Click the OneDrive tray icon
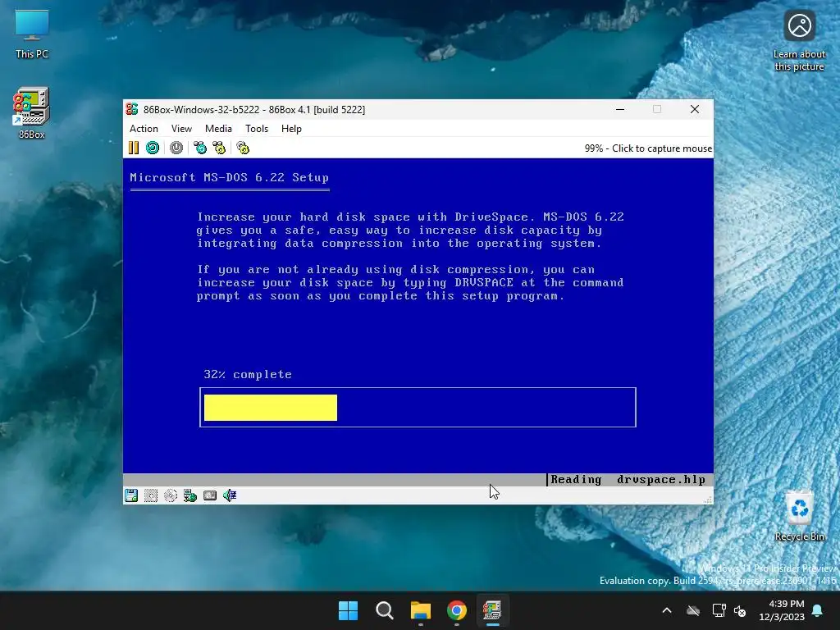 pyautogui.click(x=693, y=610)
